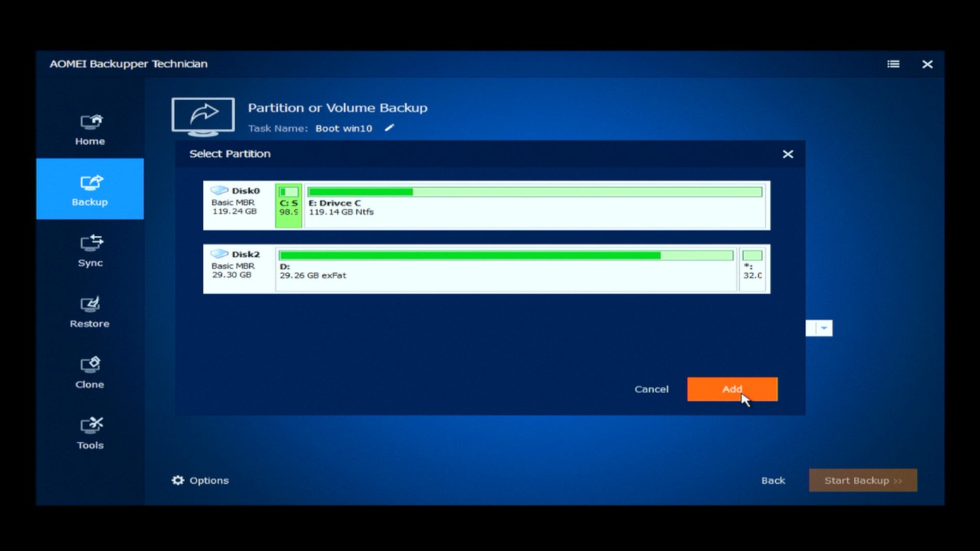Click the Back button
This screenshot has height=551, width=980.
coord(773,480)
